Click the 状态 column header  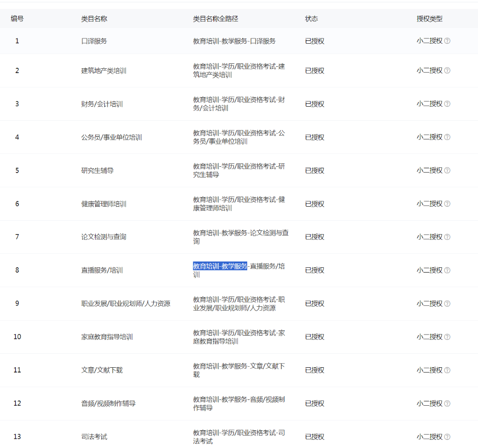311,19
